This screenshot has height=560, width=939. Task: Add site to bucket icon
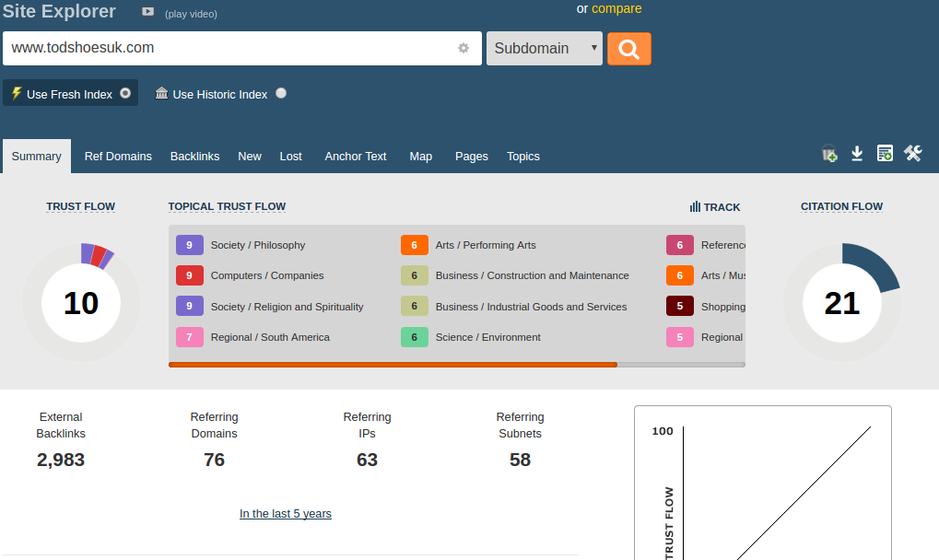829,154
